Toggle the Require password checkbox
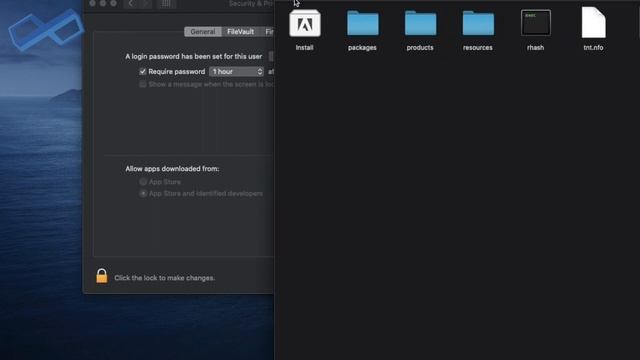The height and width of the screenshot is (360, 640). [x=142, y=71]
